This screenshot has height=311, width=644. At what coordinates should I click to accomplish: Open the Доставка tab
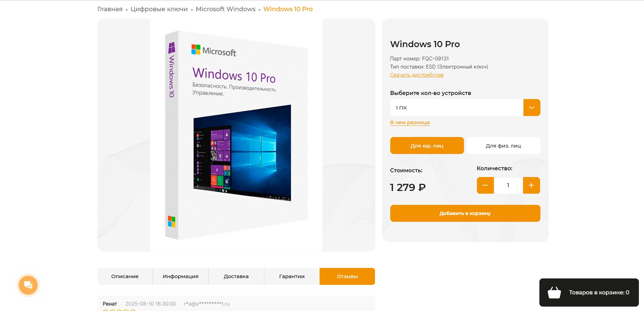(236, 276)
